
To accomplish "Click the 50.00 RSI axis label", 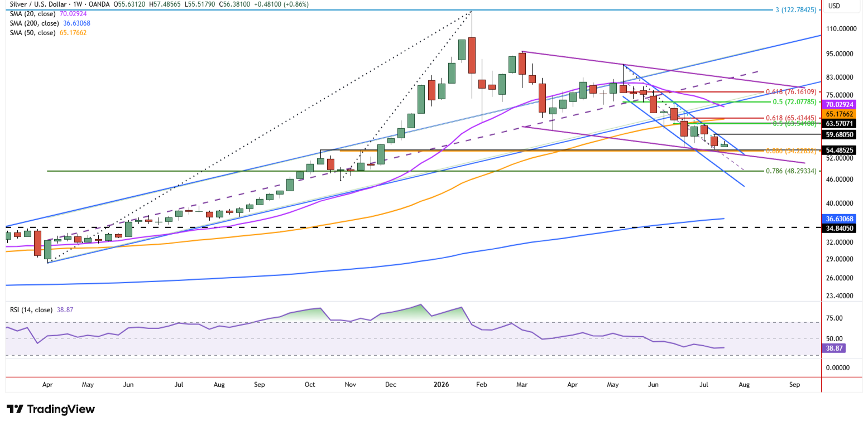I will tap(836, 339).
